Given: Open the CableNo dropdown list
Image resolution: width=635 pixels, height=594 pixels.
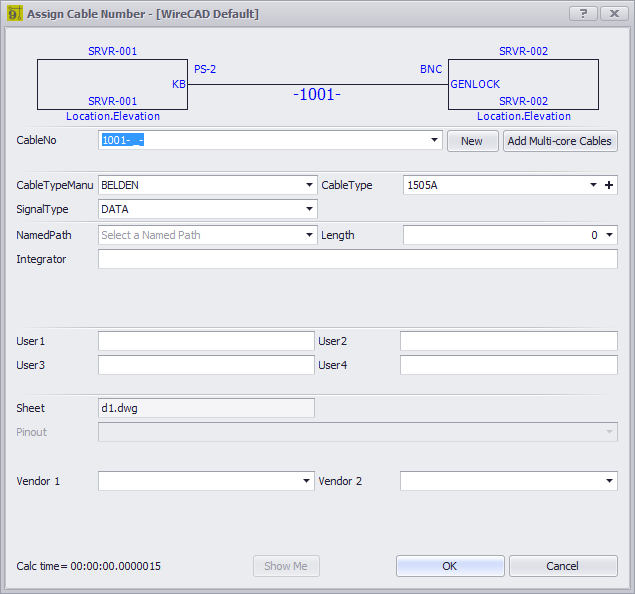Looking at the screenshot, I should [434, 140].
